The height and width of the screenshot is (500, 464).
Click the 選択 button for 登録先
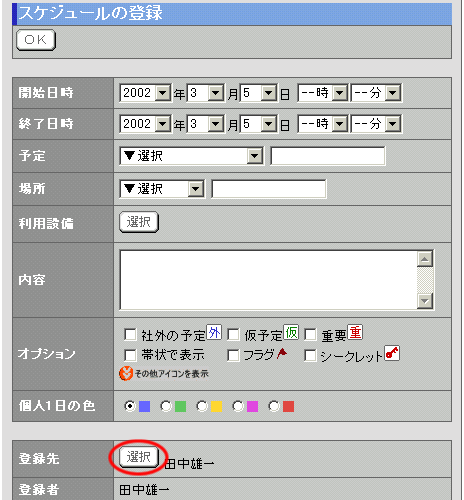(x=139, y=457)
